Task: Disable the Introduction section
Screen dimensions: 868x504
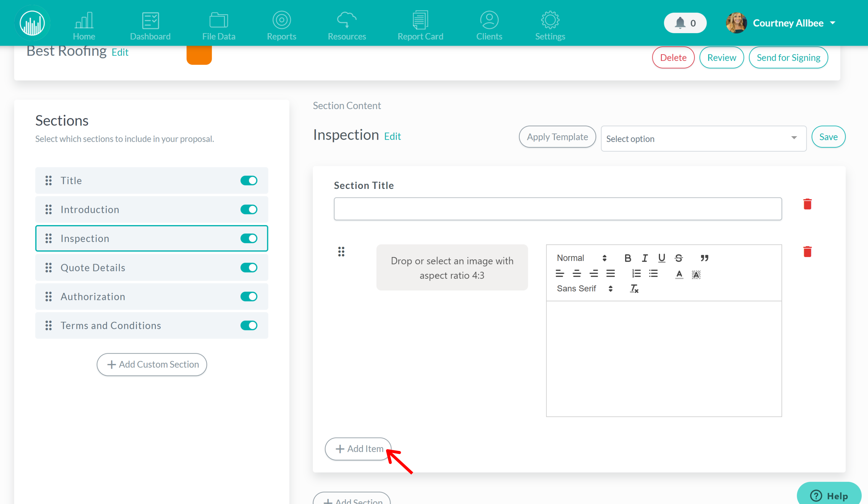Action: tap(249, 209)
